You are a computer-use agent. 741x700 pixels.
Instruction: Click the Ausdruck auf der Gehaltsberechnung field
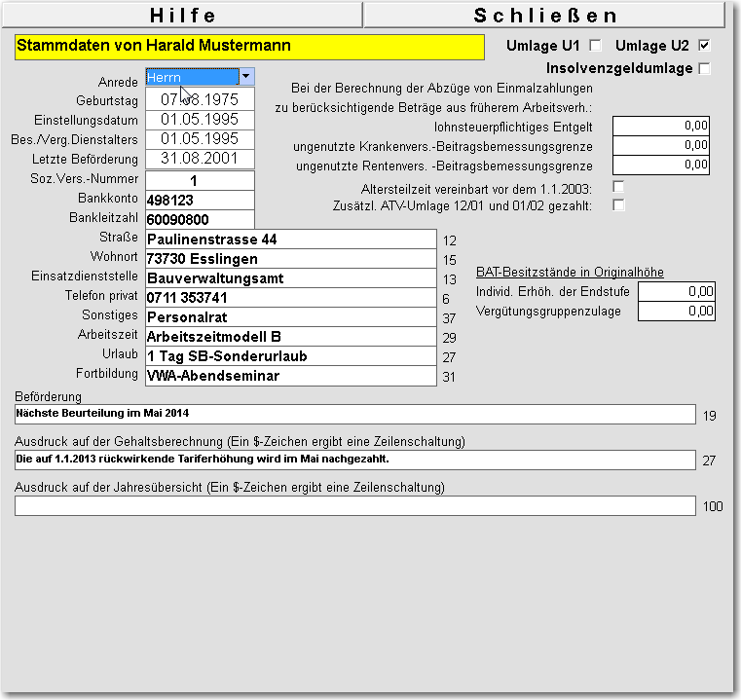(x=354, y=460)
